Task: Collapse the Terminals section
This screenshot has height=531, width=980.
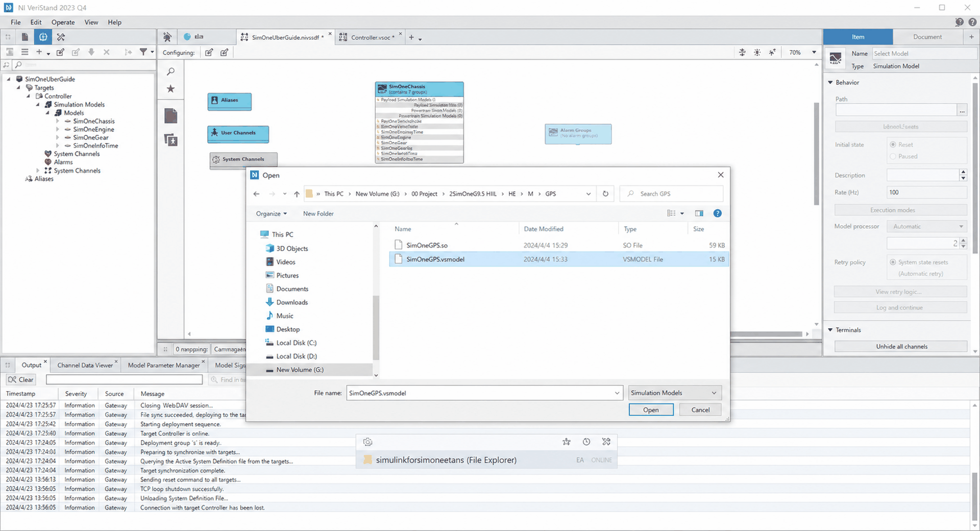Action: (830, 330)
